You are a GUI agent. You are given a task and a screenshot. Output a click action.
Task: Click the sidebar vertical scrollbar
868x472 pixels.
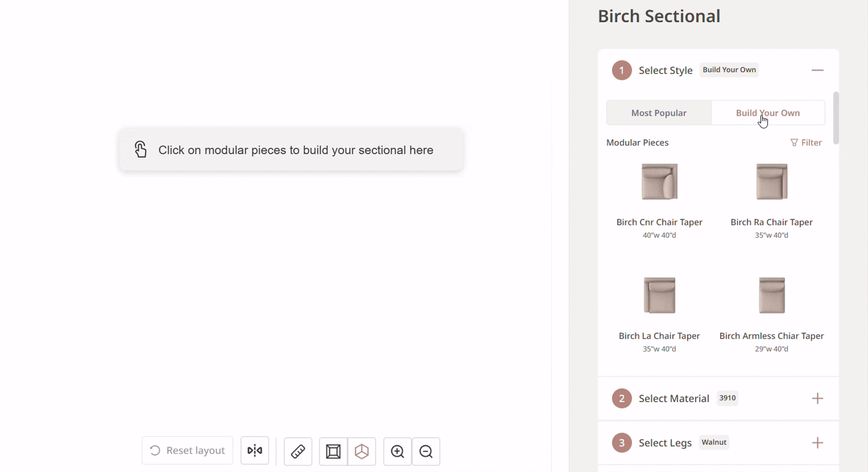[836, 118]
